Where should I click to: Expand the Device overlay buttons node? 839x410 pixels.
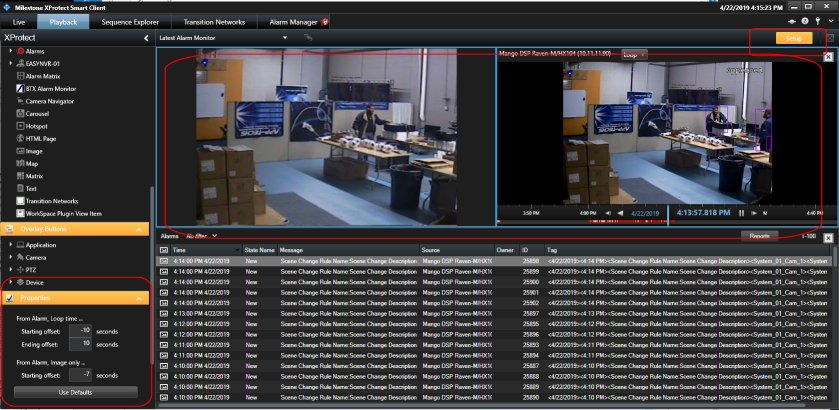pos(11,282)
